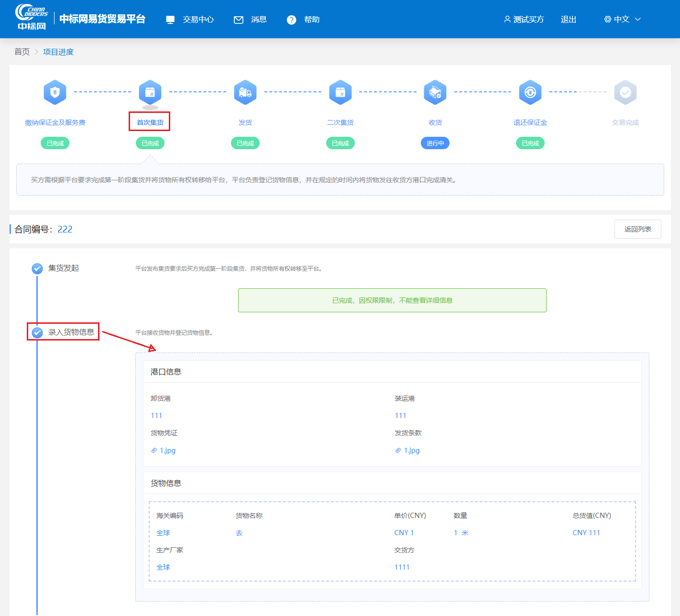Click the 二次集货 step icon

[340, 92]
